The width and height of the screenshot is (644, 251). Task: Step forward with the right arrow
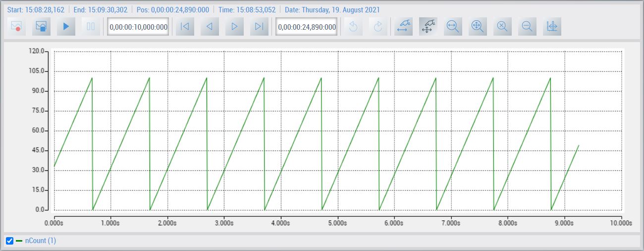tap(234, 26)
